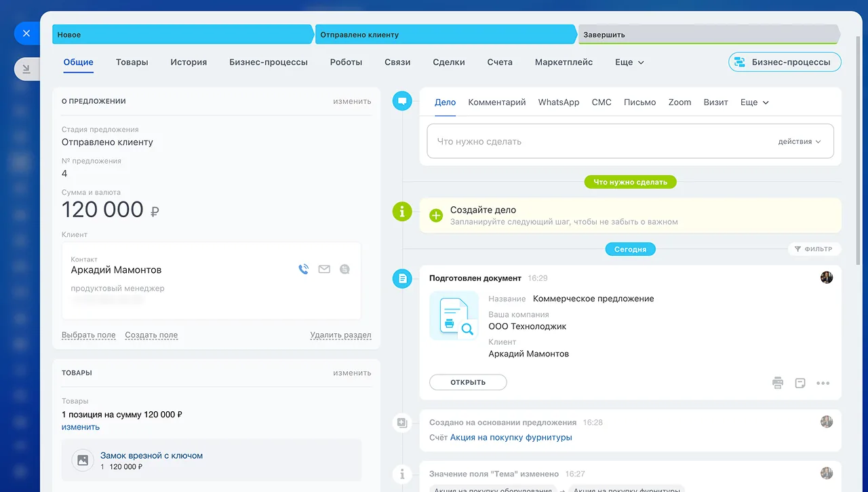
Task: Open the Счета tab
Action: coord(500,62)
